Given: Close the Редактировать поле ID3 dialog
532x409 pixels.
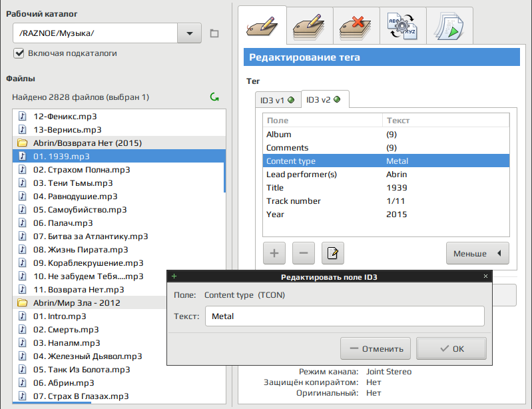Looking at the screenshot, I should pos(485,276).
